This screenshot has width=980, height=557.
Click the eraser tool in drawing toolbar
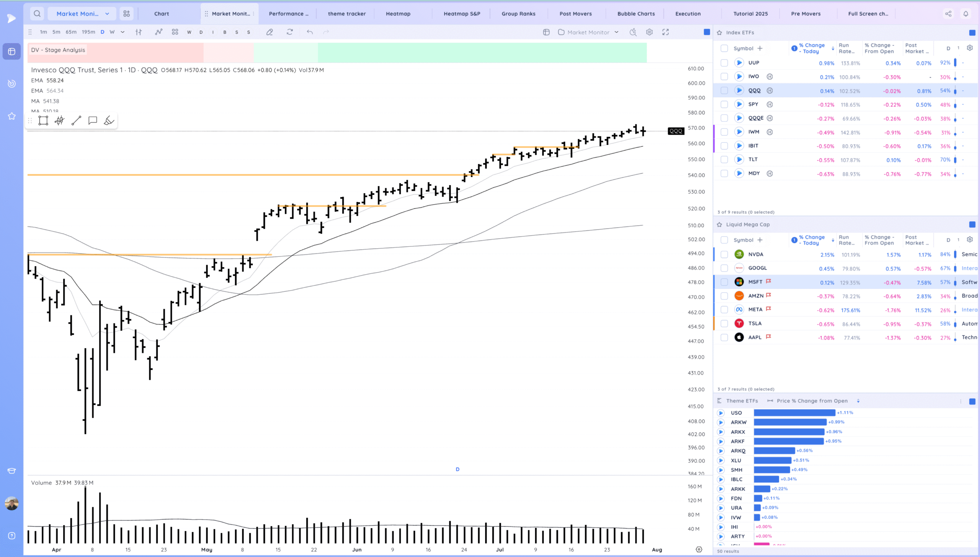[109, 121]
